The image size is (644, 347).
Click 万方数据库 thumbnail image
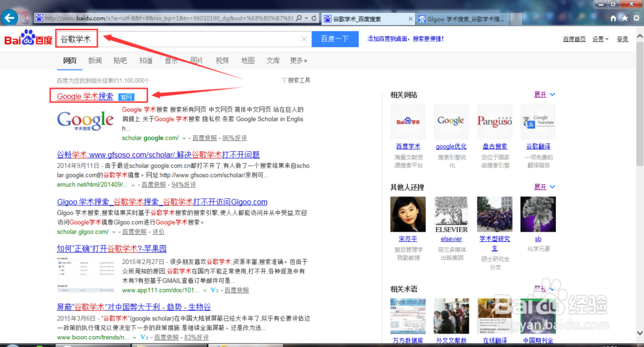click(408, 316)
